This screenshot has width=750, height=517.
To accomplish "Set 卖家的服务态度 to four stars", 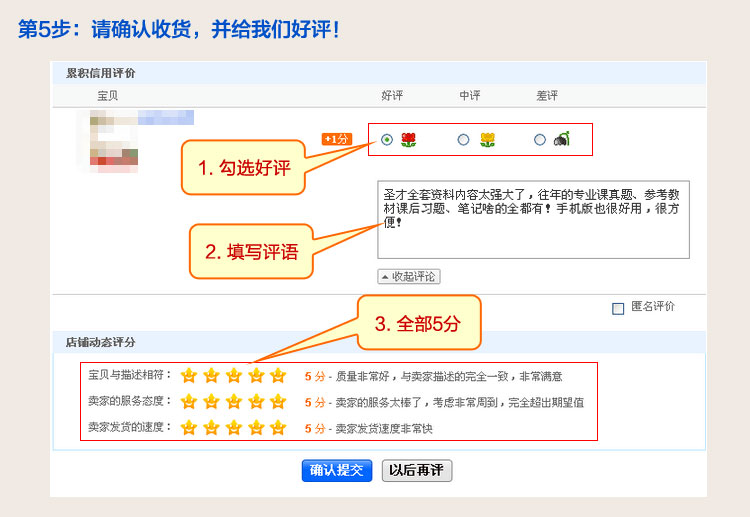I will (256, 401).
